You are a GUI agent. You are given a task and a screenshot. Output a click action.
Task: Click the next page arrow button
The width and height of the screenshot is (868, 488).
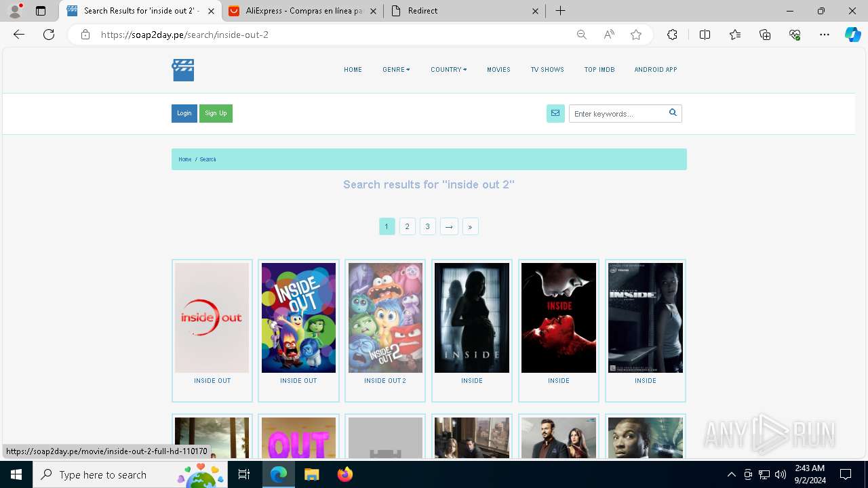click(x=449, y=226)
